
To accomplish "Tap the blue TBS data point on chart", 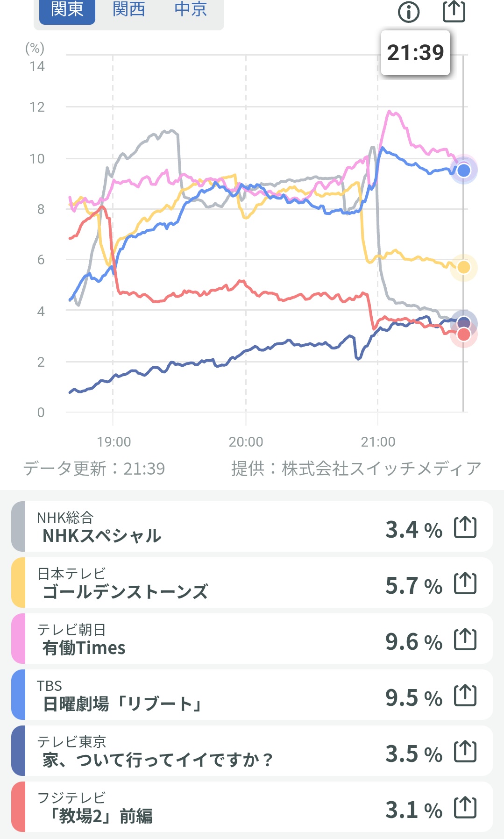I will coord(463,170).
